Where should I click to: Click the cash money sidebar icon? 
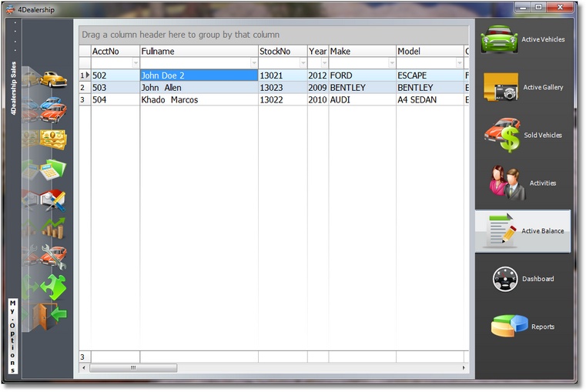pyautogui.click(x=52, y=139)
